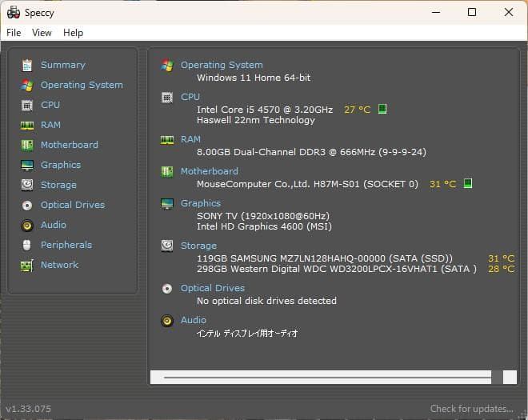Click the 8.00GB Dual-Channel DDR3 text
The height and width of the screenshot is (420, 528).
311,152
